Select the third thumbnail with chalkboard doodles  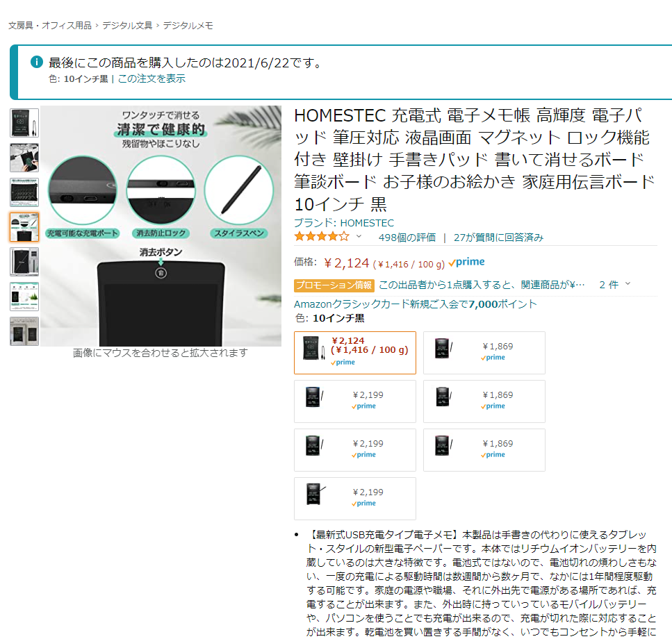[24, 192]
